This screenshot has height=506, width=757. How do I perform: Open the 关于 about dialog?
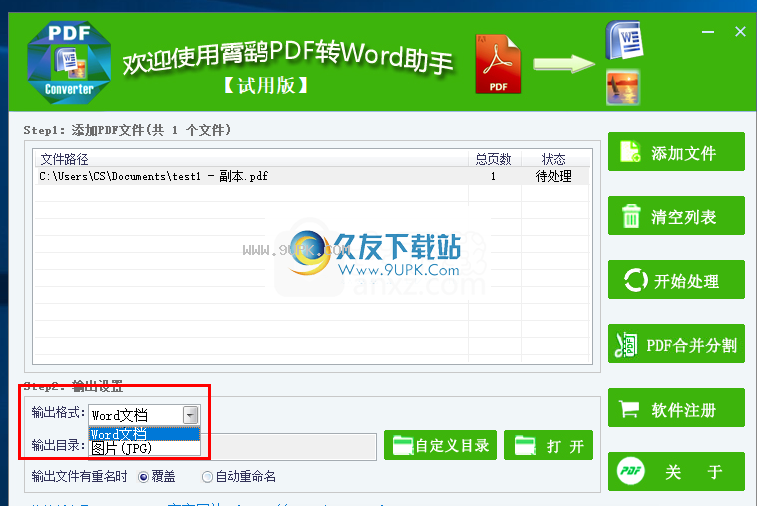pos(676,471)
